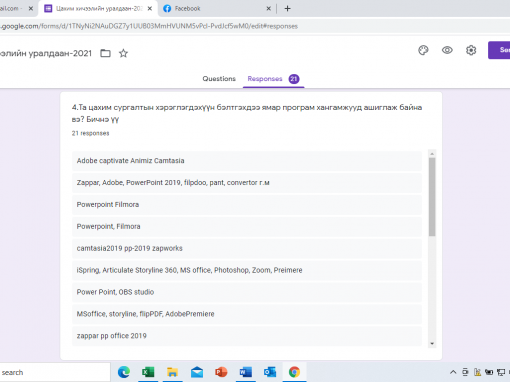
Task: Select response starting with 'Zappar, Adobe, PowerPoint 2019'
Action: coord(247,183)
